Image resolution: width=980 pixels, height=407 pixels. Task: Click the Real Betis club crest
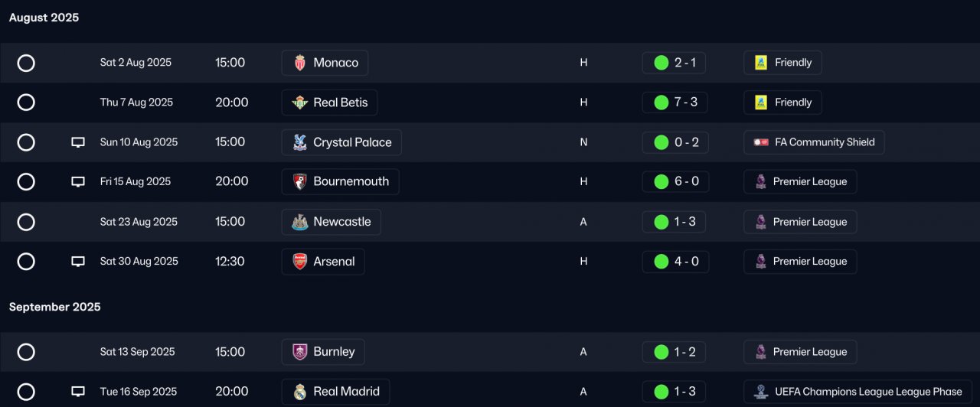pos(300,103)
